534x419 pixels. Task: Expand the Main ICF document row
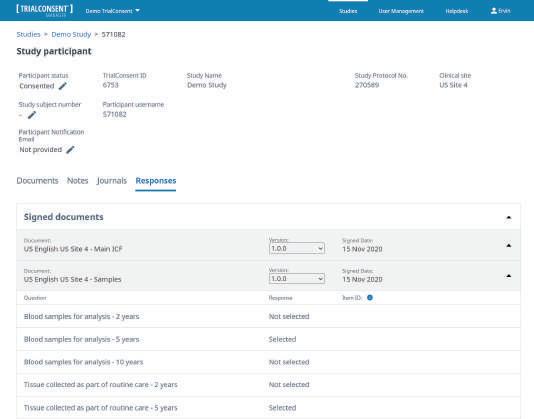[x=508, y=245]
